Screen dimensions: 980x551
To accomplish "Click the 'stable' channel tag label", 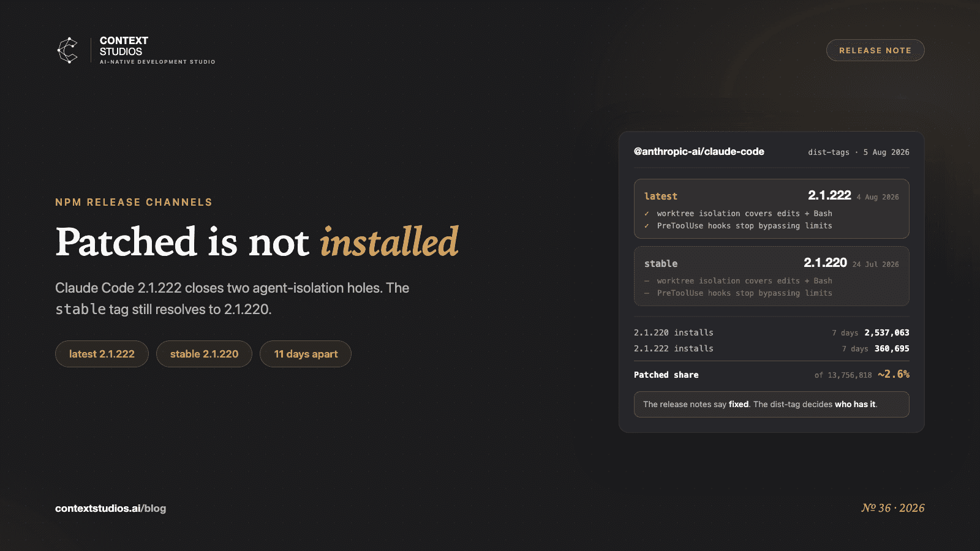I will coord(661,263).
